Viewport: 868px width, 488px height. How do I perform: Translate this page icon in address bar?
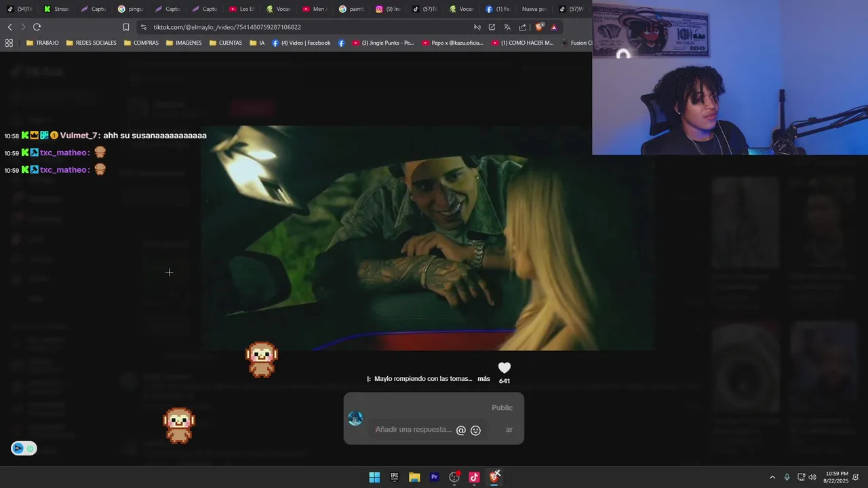pyautogui.click(x=507, y=27)
